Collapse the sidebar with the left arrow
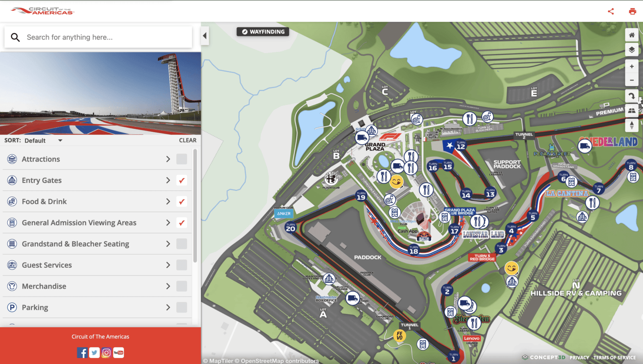643x364 pixels. 205,36
